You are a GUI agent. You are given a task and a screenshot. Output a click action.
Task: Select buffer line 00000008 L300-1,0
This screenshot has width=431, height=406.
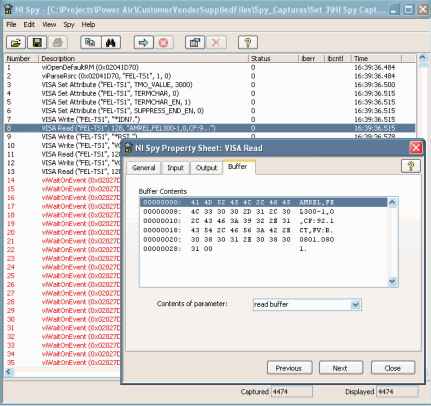[263, 212]
